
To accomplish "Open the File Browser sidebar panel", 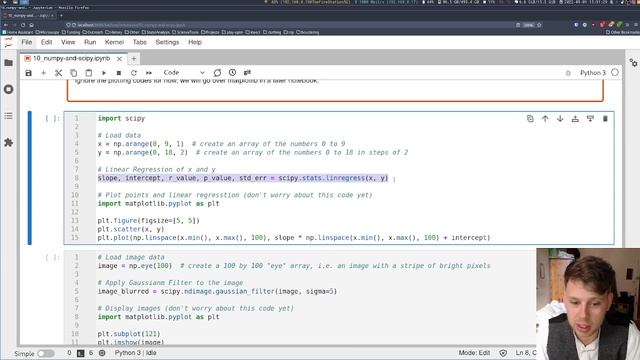I will [9, 63].
